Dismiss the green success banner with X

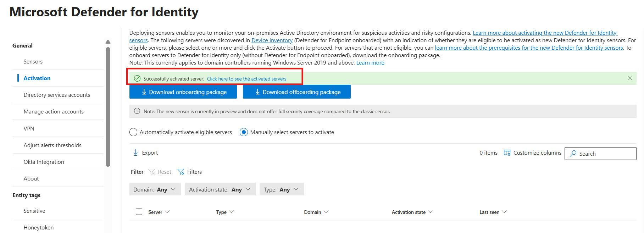(630, 78)
